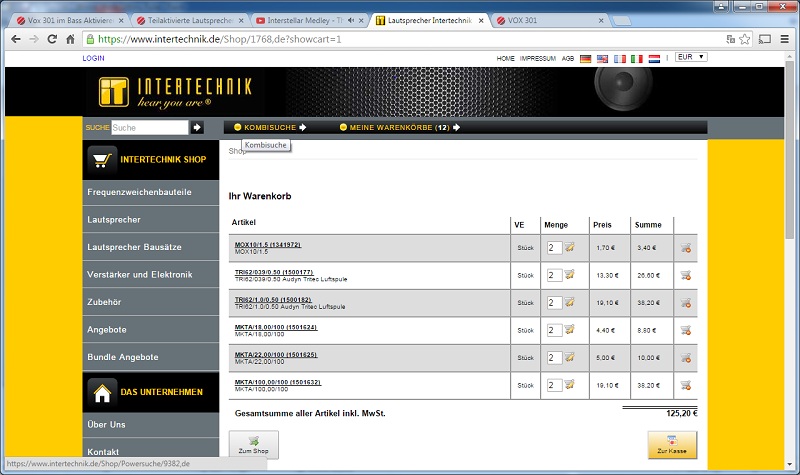Open Frequenzweichenbauteile category
This screenshot has width=800, height=475.
[x=151, y=192]
